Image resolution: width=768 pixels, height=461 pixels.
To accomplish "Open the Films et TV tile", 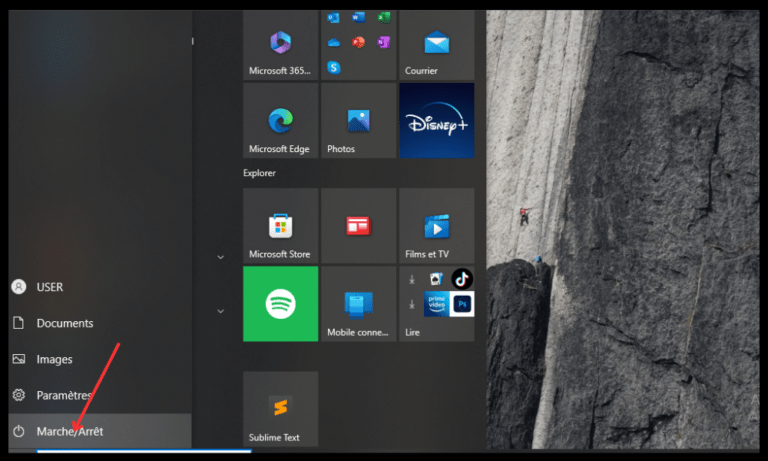I will coord(436,226).
